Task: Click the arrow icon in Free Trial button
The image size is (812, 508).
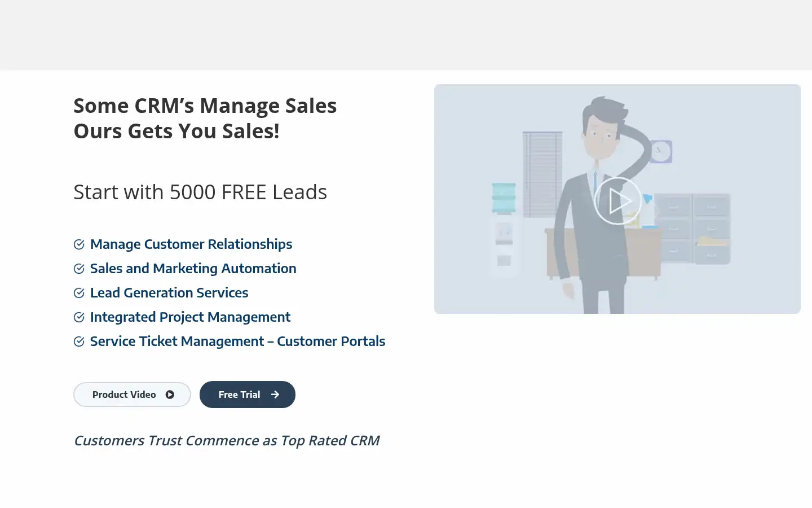Action: (x=275, y=395)
